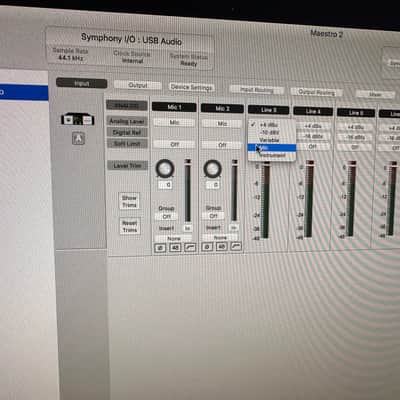Toggle phase invert on Mic 2

click(207, 247)
